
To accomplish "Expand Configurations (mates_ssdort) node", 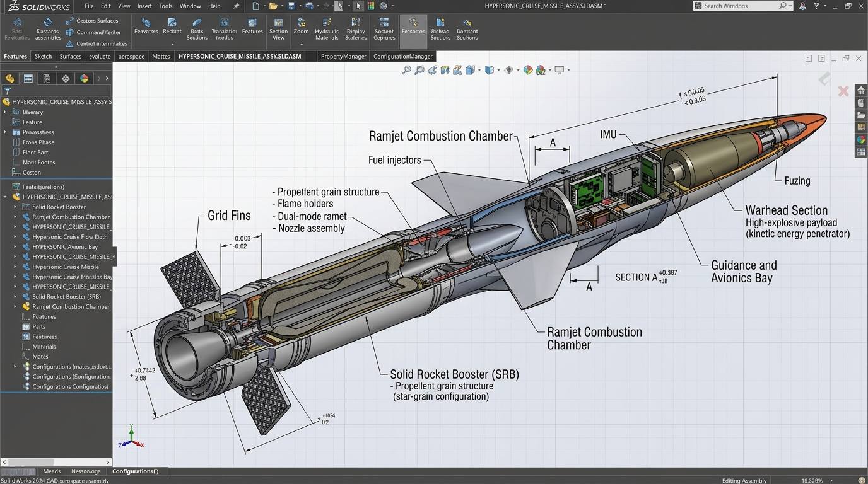I will (x=15, y=367).
